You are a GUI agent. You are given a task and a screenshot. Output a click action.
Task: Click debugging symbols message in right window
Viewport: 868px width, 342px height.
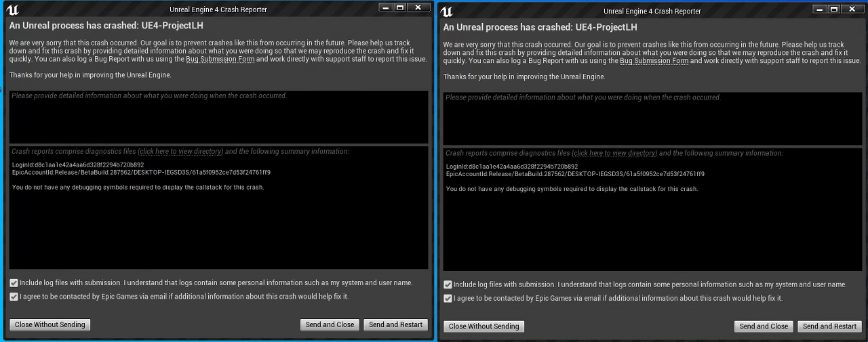click(572, 189)
